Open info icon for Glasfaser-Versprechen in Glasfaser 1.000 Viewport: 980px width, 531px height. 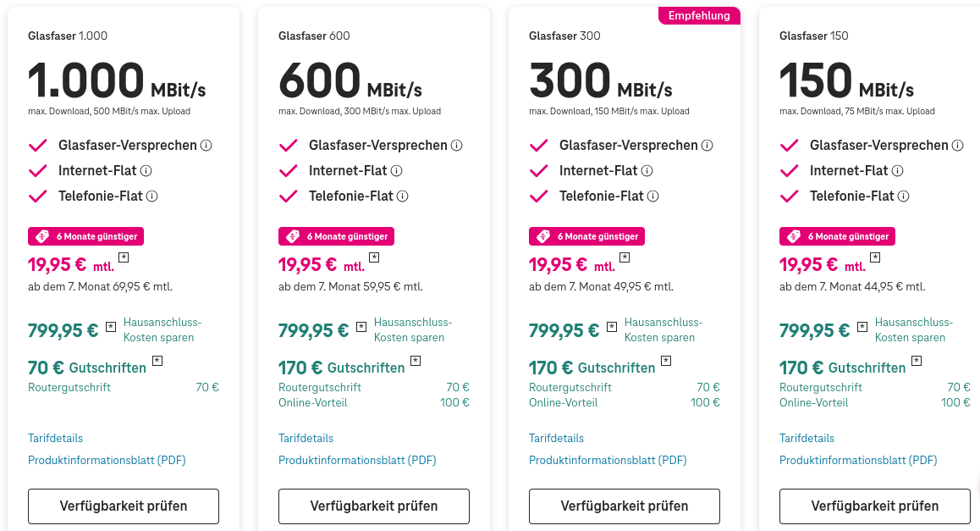[x=206, y=146]
